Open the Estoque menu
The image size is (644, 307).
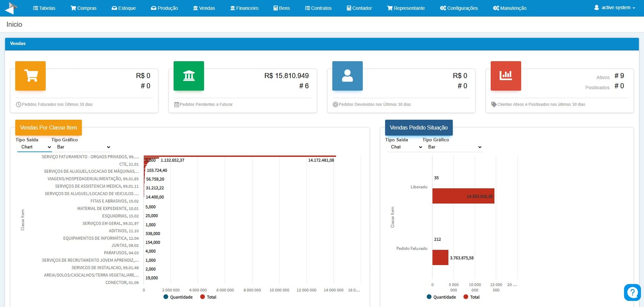point(124,8)
